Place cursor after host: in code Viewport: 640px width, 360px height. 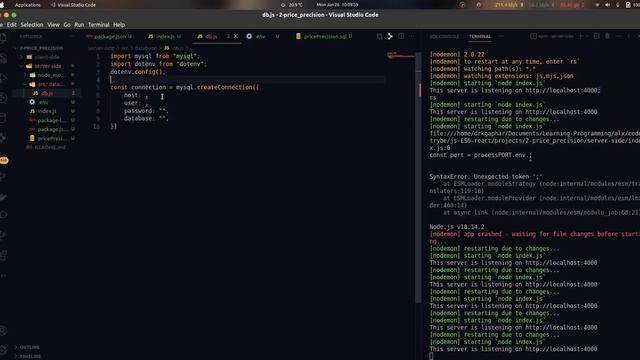point(142,95)
